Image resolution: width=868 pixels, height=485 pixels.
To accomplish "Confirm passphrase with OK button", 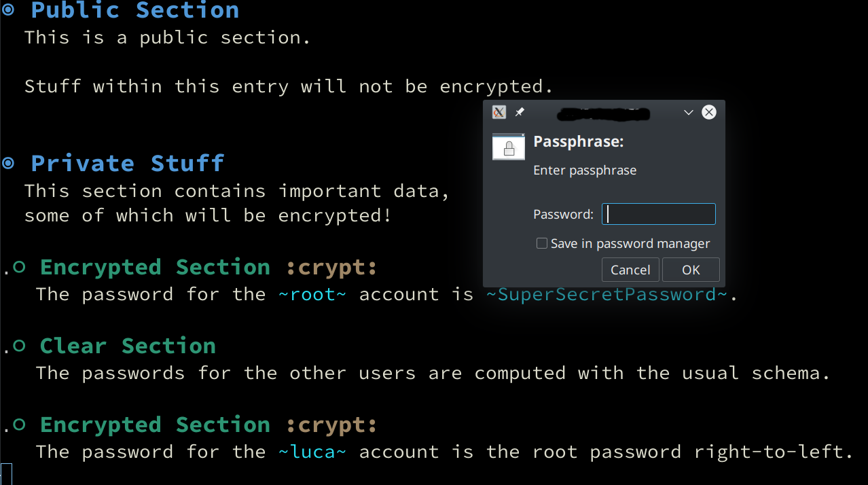I will 691,270.
